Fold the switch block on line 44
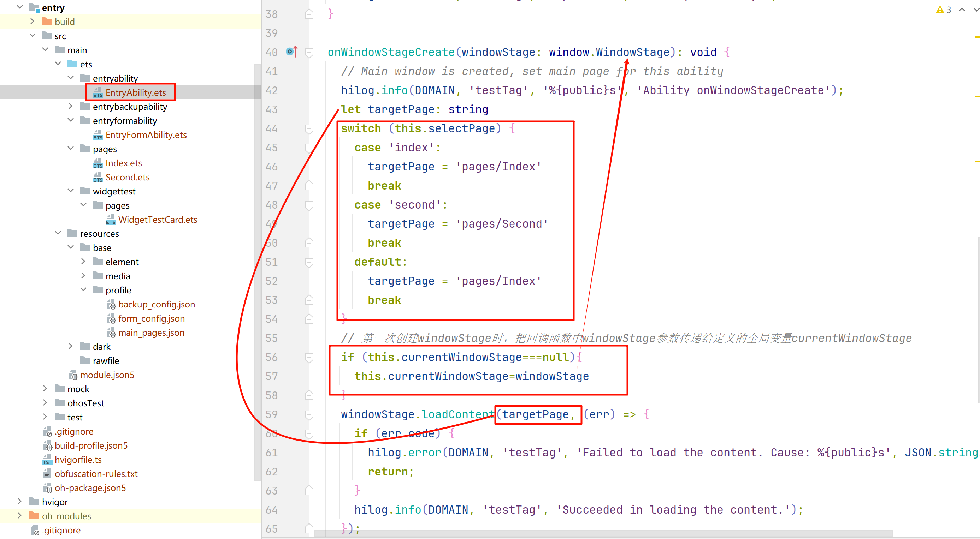Screen dimensions: 980x539 309,129
